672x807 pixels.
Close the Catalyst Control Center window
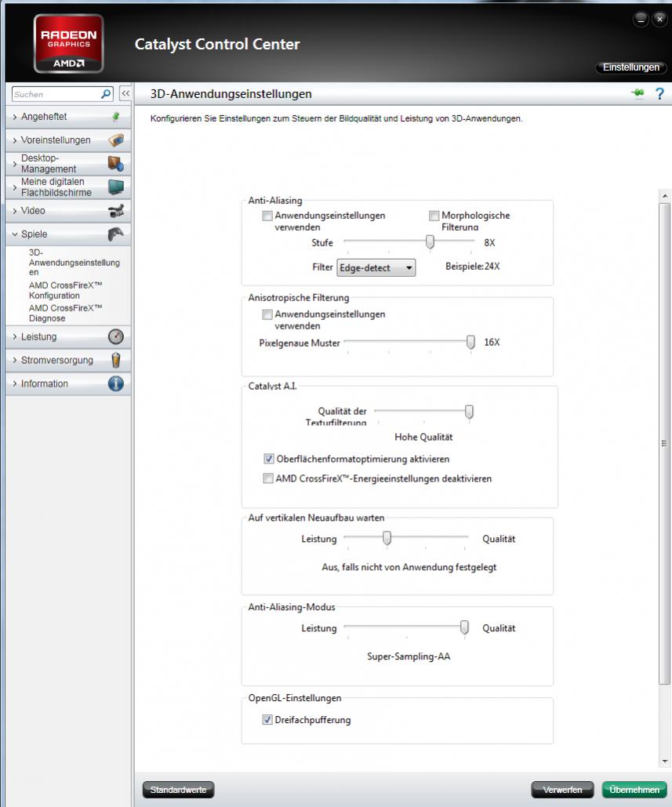pos(659,20)
